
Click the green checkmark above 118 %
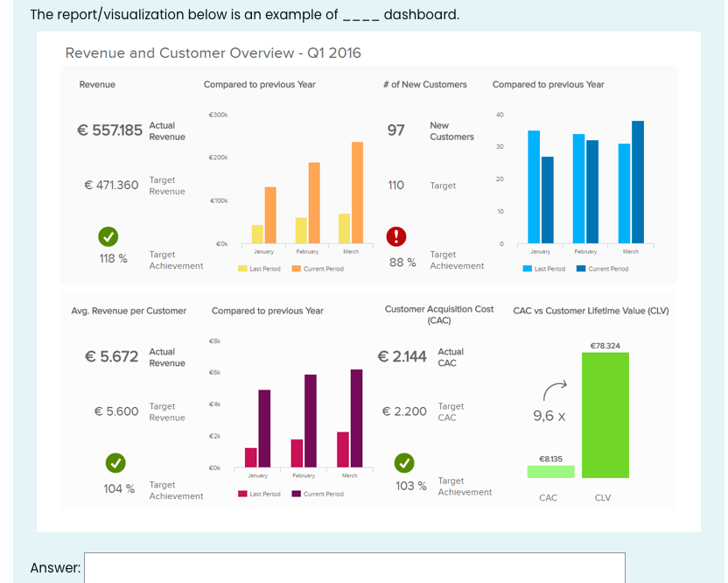tap(108, 237)
